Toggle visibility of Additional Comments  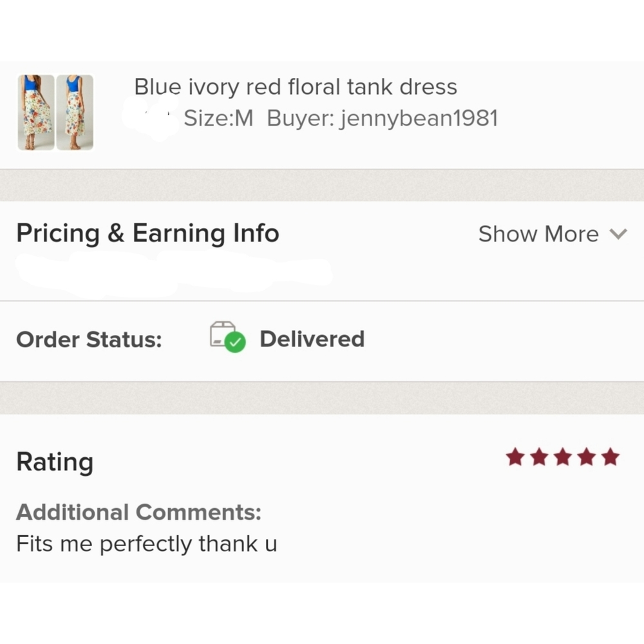139,512
